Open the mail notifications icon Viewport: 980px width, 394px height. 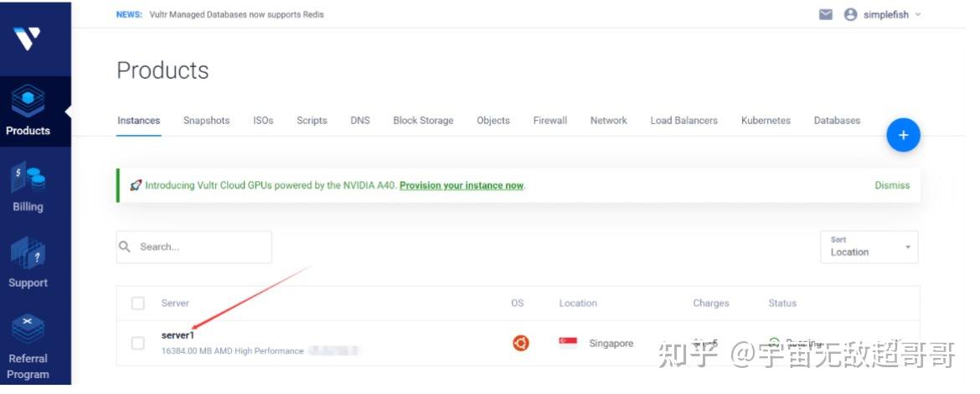pyautogui.click(x=826, y=14)
